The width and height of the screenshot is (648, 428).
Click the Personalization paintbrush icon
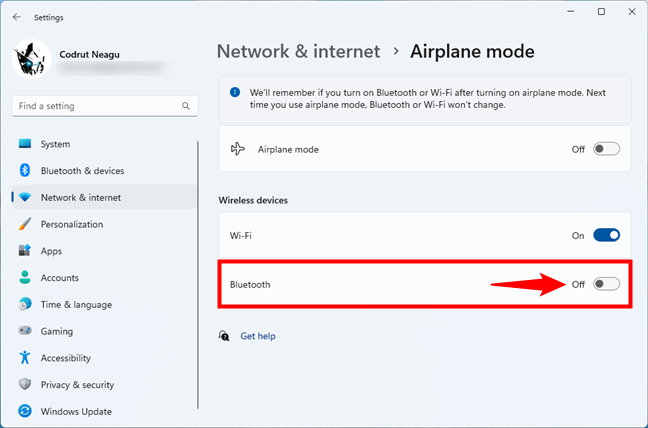click(25, 224)
